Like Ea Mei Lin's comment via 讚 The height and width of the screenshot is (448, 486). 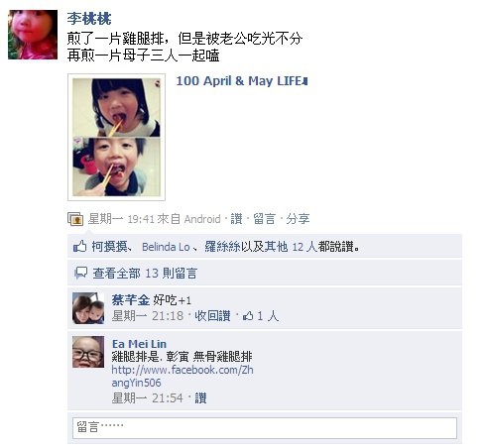click(x=200, y=397)
